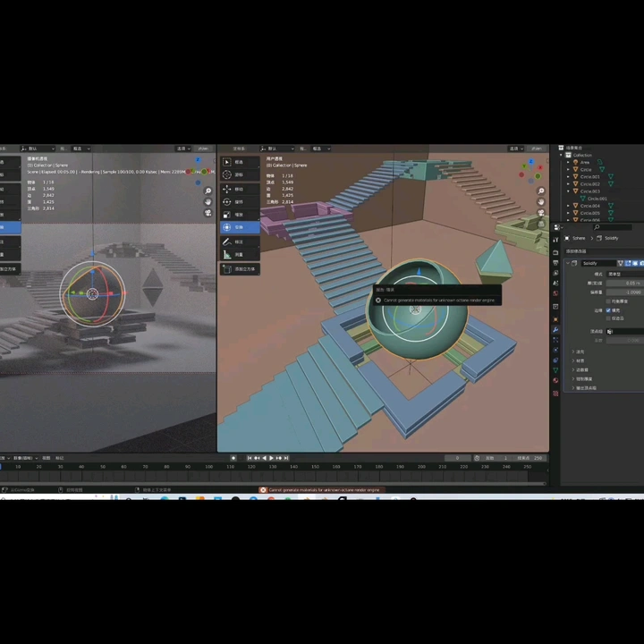Enable the only rim checkbox below fill

[x=610, y=318]
